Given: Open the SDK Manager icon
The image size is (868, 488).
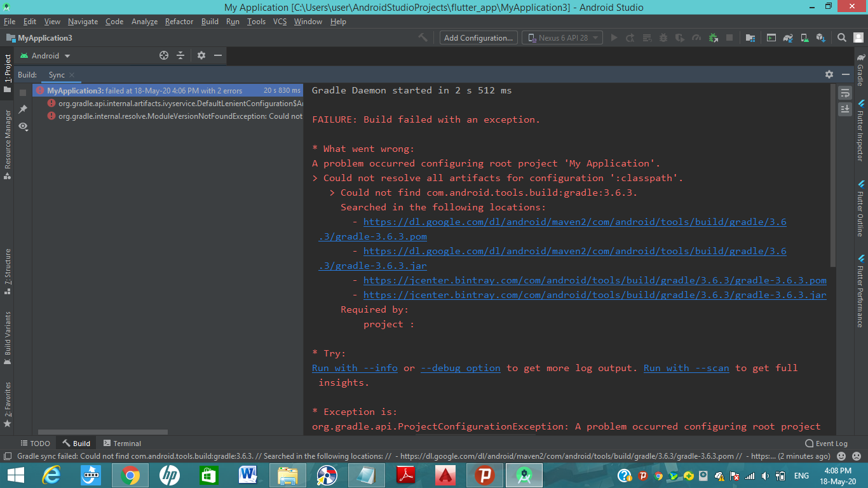Looking at the screenshot, I should [x=821, y=37].
